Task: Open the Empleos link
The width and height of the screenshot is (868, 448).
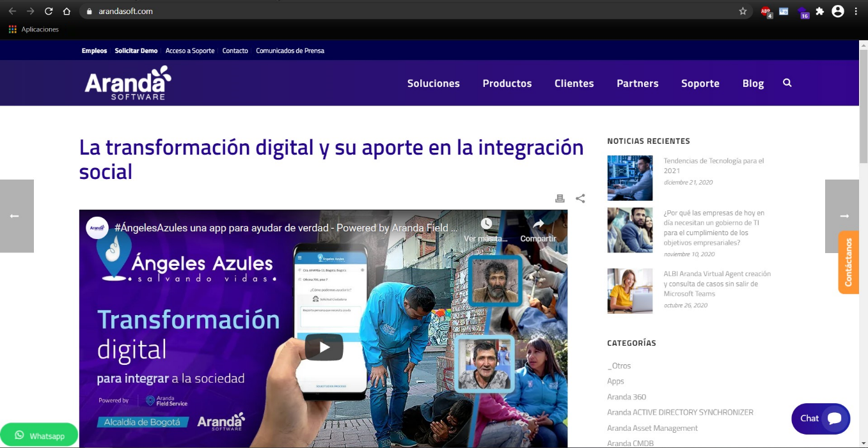Action: pyautogui.click(x=95, y=50)
